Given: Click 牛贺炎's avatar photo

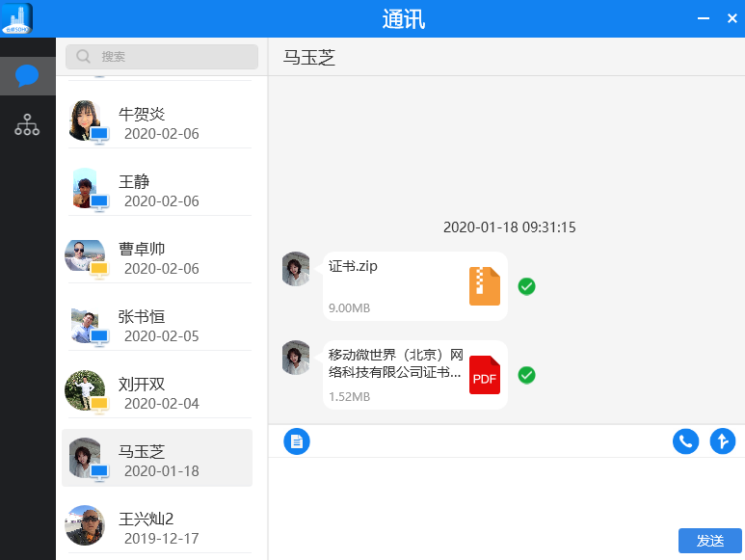Looking at the screenshot, I should click(85, 120).
